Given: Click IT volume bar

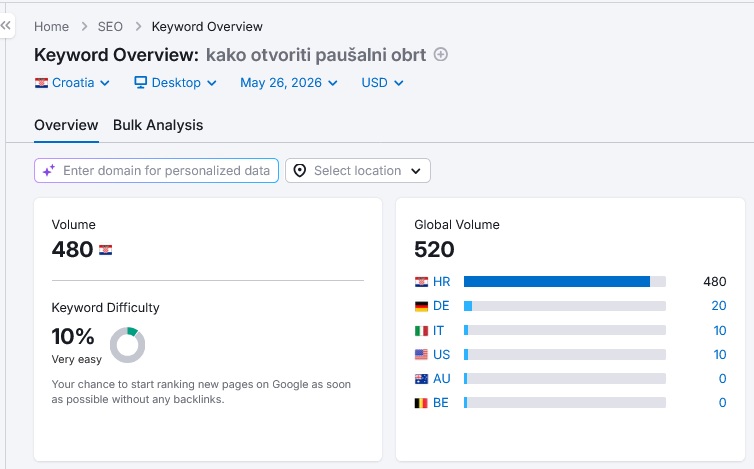Looking at the screenshot, I should 565,330.
